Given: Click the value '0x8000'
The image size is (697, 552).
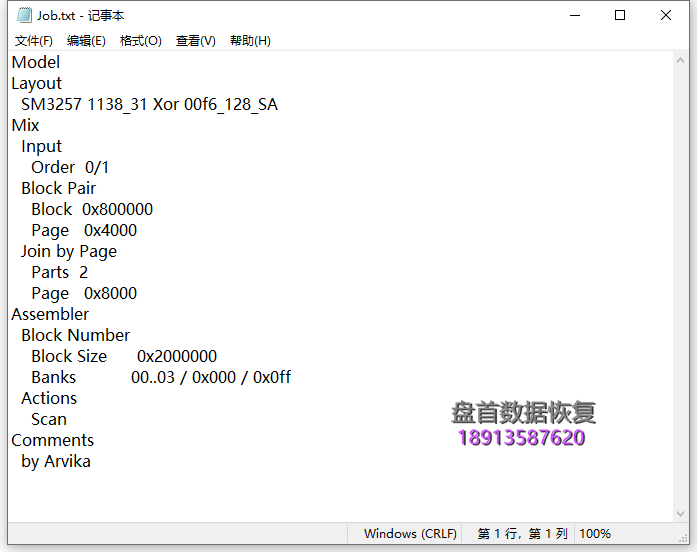Looking at the screenshot, I should click(x=110, y=293).
